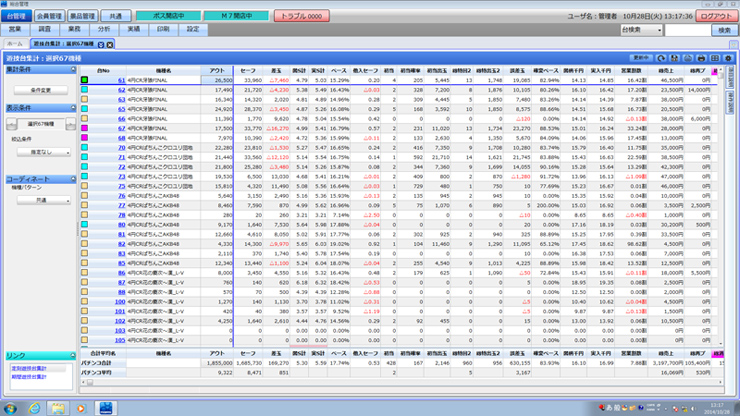Launch Internet Explorer from taskbar
740x416 pixels.
coord(34,408)
